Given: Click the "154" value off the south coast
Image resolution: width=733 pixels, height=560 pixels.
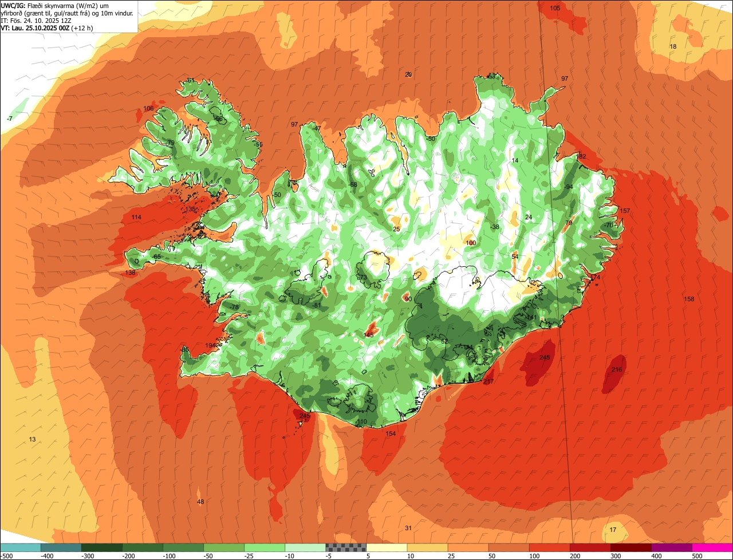Looking at the screenshot, I should [x=391, y=434].
